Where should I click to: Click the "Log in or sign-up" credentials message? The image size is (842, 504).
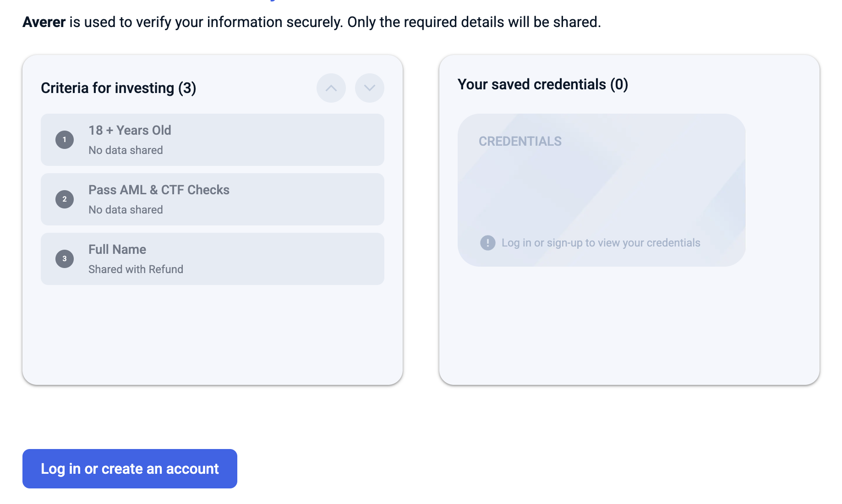(601, 243)
